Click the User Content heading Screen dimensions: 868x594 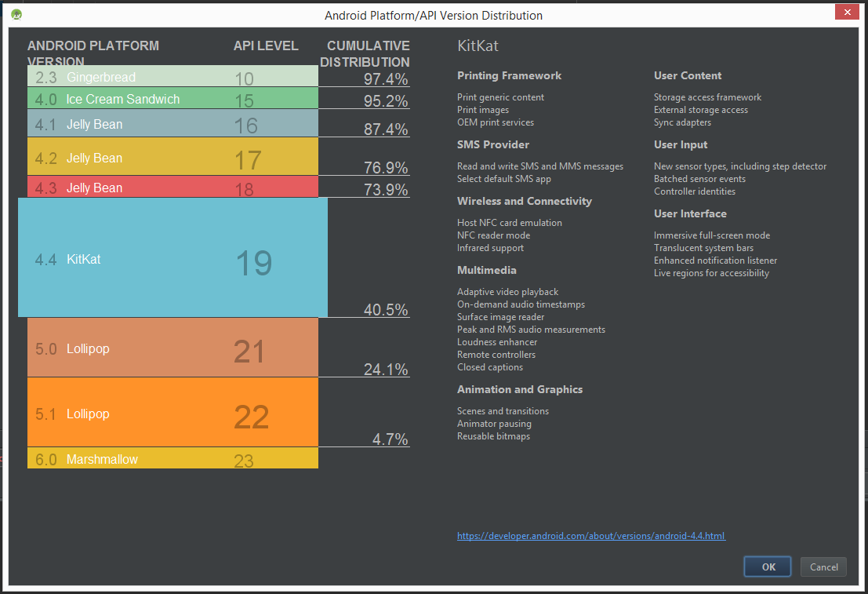tap(688, 76)
